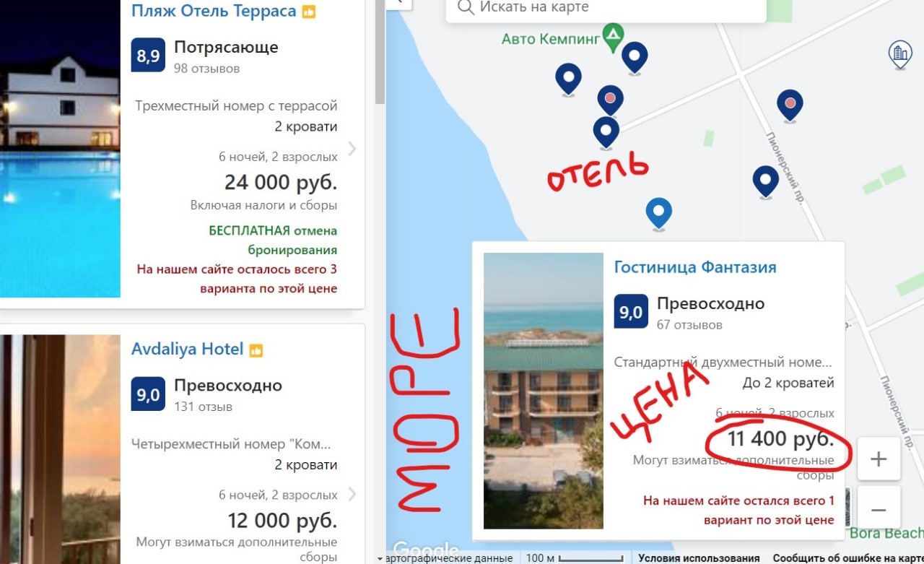
Task: Click the green Авто Кемпинг camping marker
Action: pos(613,38)
